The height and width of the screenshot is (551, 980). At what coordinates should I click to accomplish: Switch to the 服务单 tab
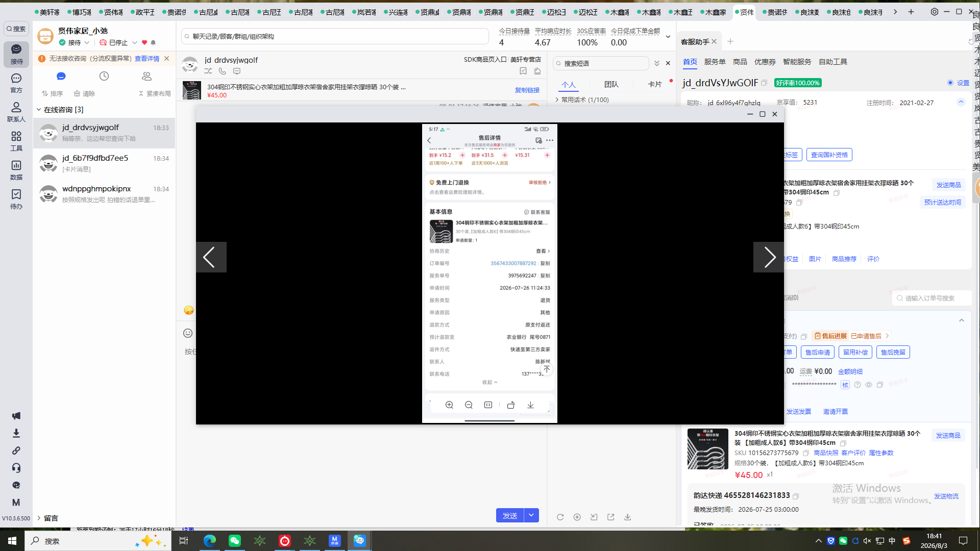click(x=715, y=62)
